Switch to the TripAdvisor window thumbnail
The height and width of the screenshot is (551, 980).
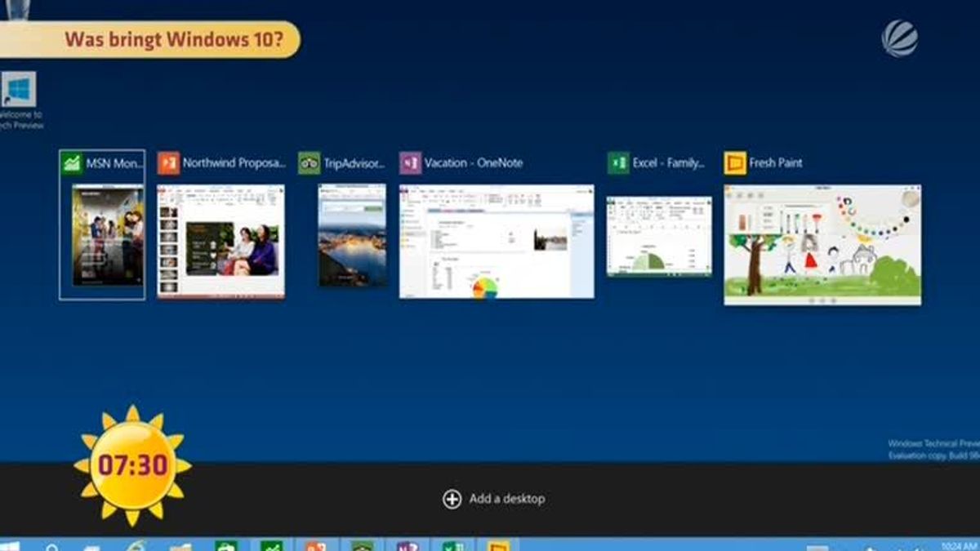point(352,235)
